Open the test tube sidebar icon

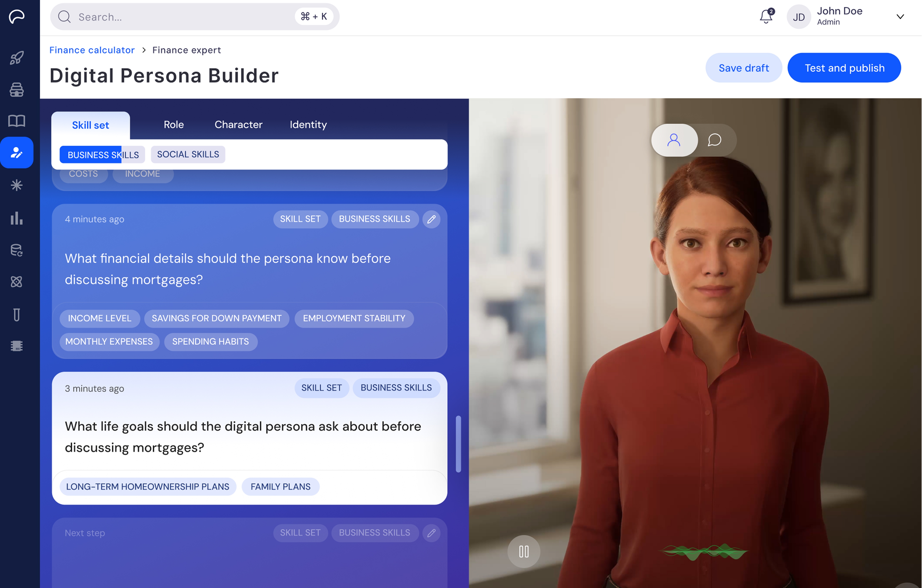(x=16, y=314)
